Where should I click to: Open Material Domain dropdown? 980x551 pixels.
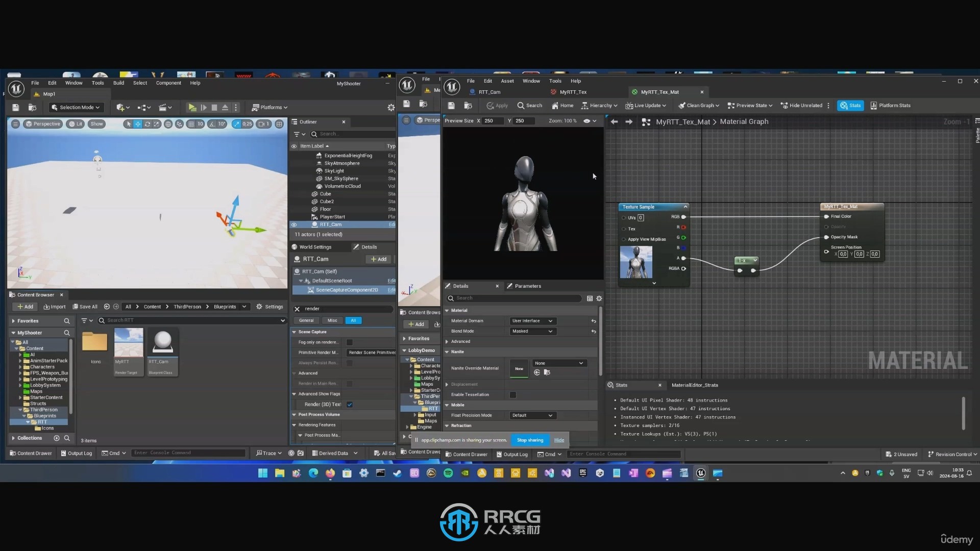(532, 321)
